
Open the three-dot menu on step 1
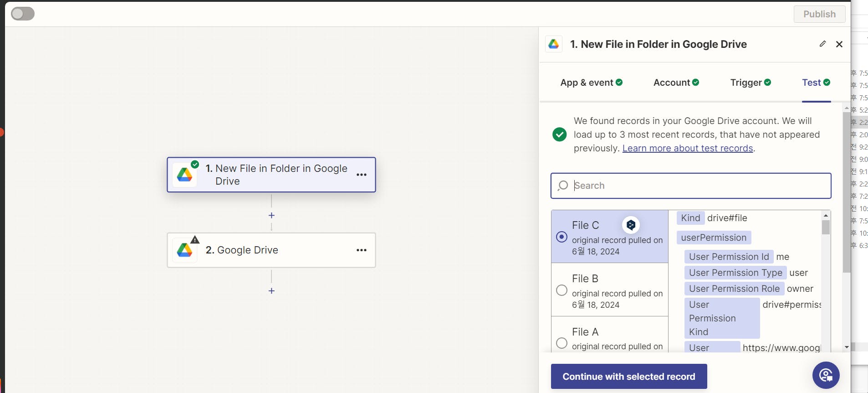(x=362, y=175)
